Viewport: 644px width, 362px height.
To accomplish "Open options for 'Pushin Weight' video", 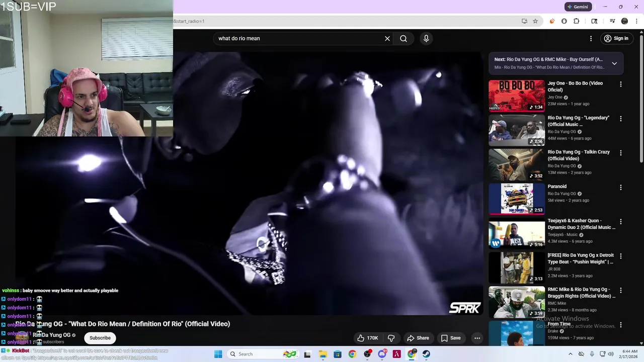I will click(x=620, y=256).
